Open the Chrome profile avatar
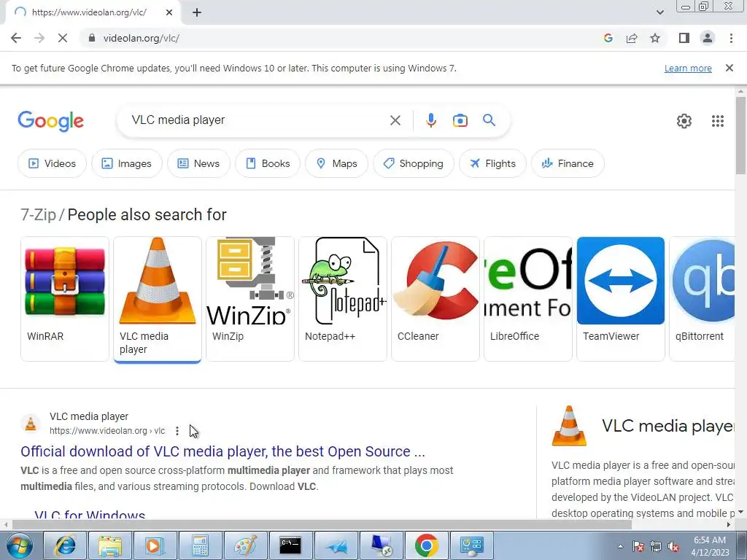The image size is (747, 560). pos(708,38)
